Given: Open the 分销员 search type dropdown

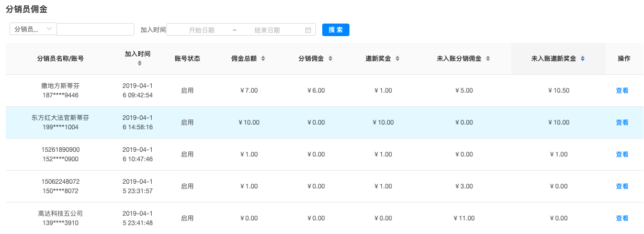Looking at the screenshot, I should pyautogui.click(x=33, y=29).
